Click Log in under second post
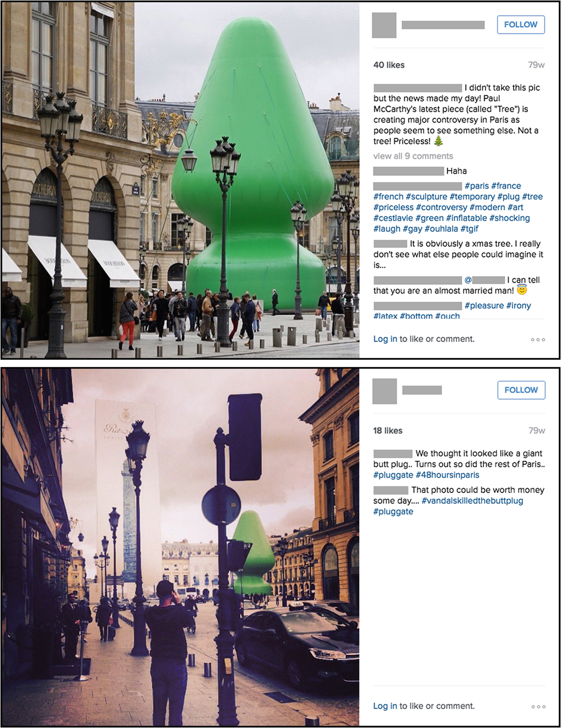Image resolution: width=561 pixels, height=728 pixels. [385, 706]
